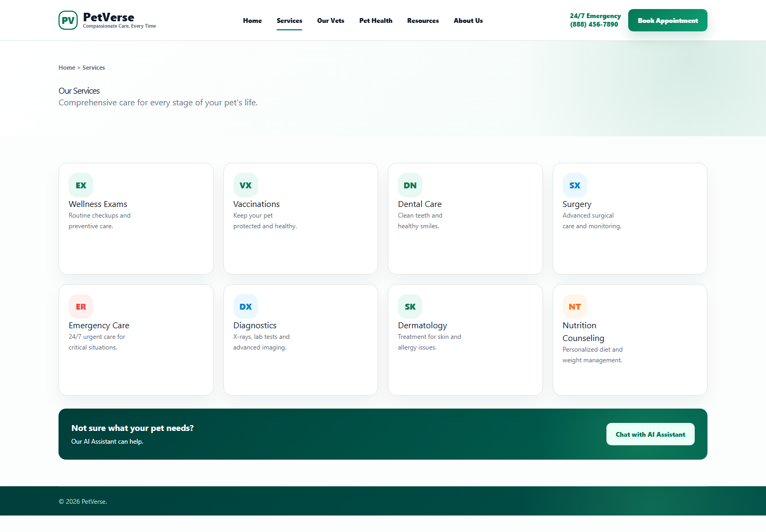This screenshot has height=532, width=766.
Task: Click the PV logo icon
Action: (68, 20)
